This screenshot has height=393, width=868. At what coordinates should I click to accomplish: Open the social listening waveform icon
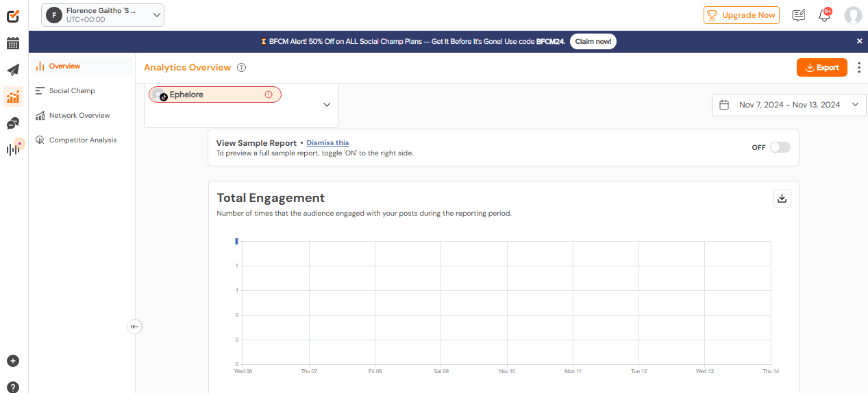pos(13,149)
